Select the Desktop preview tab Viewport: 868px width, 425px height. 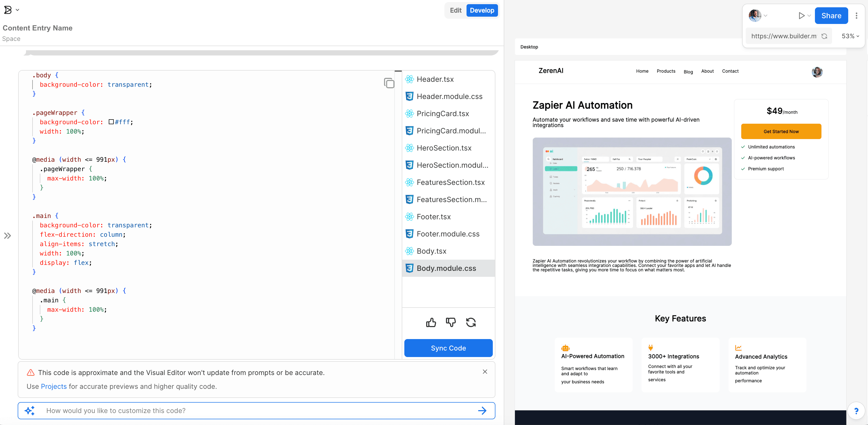point(529,47)
